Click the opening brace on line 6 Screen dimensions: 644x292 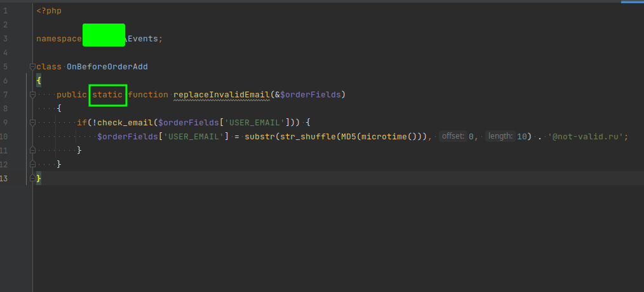(x=39, y=81)
